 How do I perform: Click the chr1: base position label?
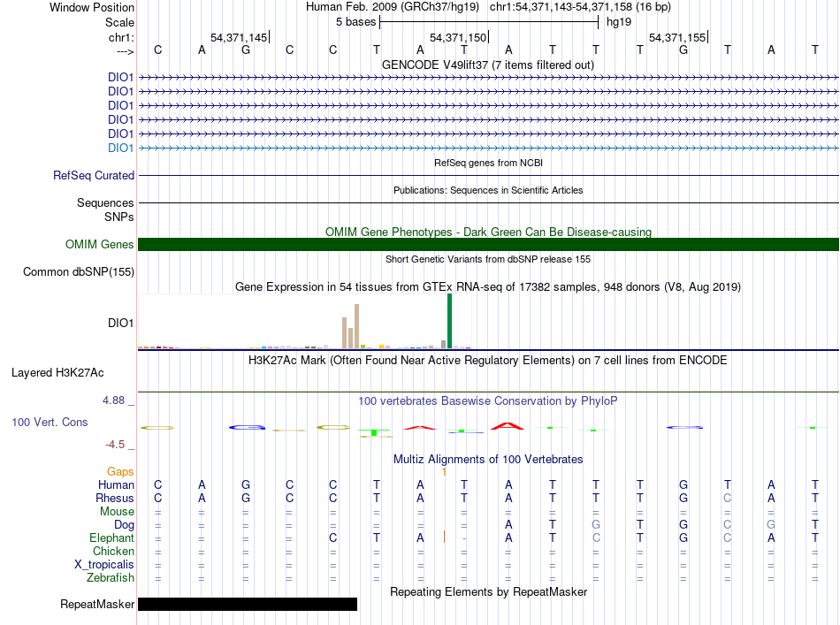[121, 37]
